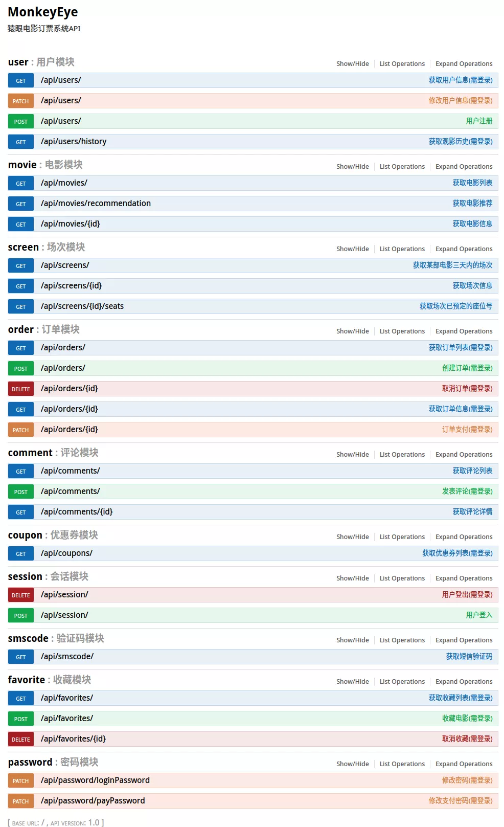Click the session module heading

click(x=48, y=576)
